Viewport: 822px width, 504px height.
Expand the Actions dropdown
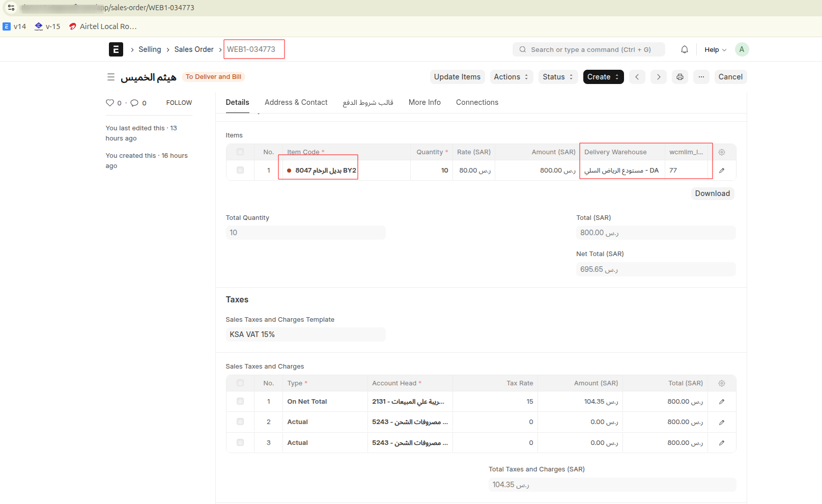pos(511,77)
